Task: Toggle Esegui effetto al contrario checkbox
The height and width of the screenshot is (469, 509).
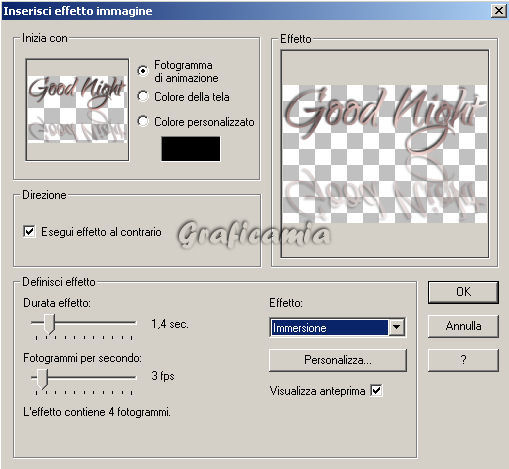Action: 29,231
